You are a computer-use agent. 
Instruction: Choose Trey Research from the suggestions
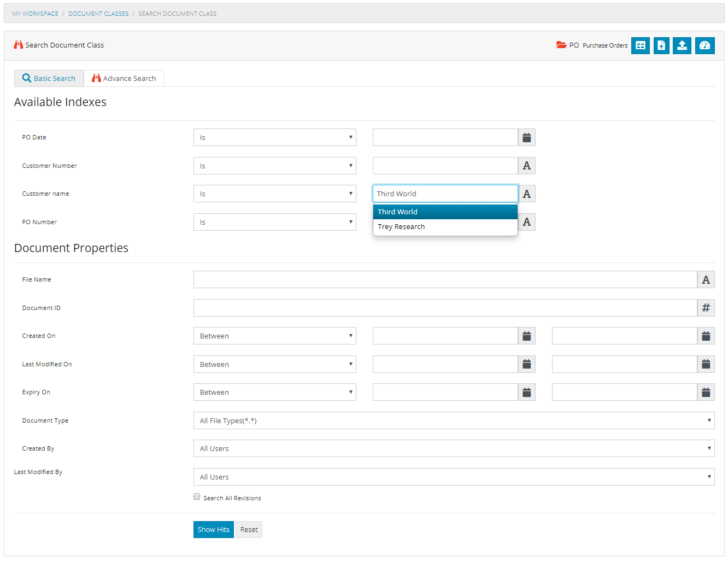[401, 227]
